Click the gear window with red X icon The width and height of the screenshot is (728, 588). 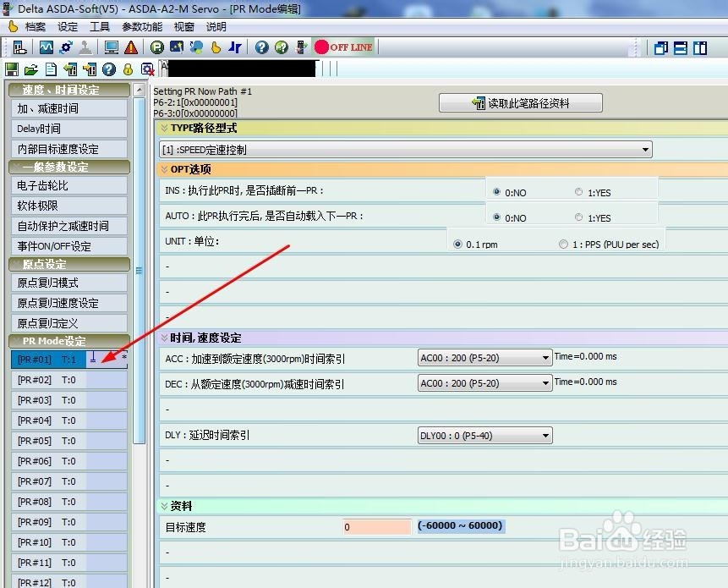tap(148, 69)
